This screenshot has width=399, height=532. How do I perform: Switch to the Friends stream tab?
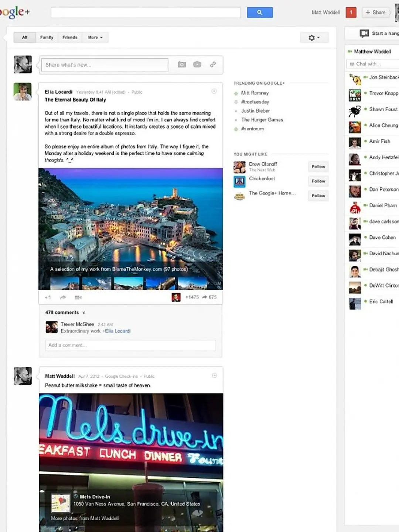point(70,37)
